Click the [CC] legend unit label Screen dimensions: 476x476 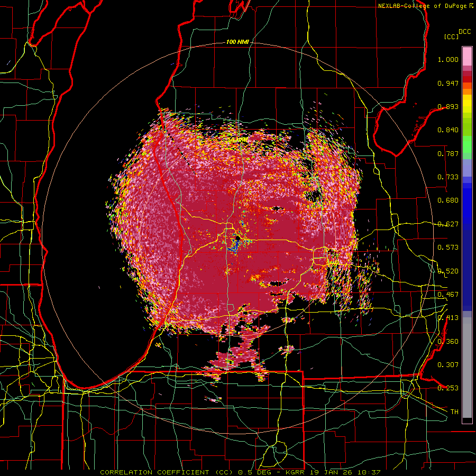[452, 36]
